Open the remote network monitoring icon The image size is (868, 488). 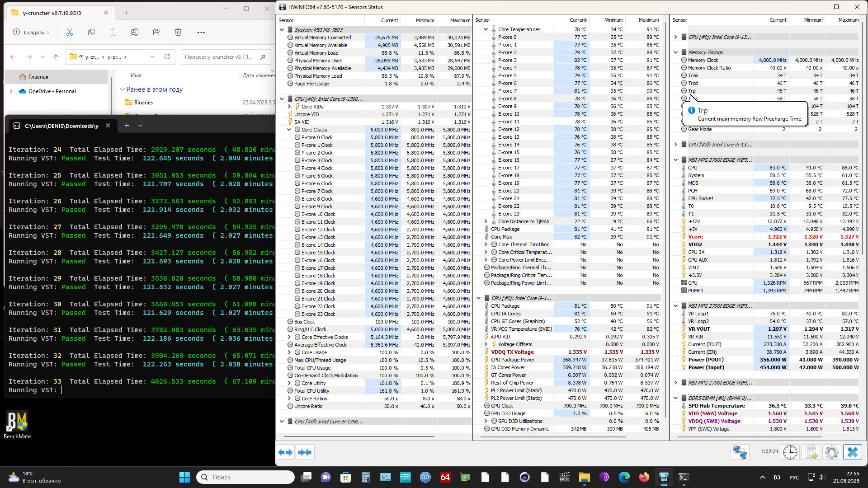[740, 452]
